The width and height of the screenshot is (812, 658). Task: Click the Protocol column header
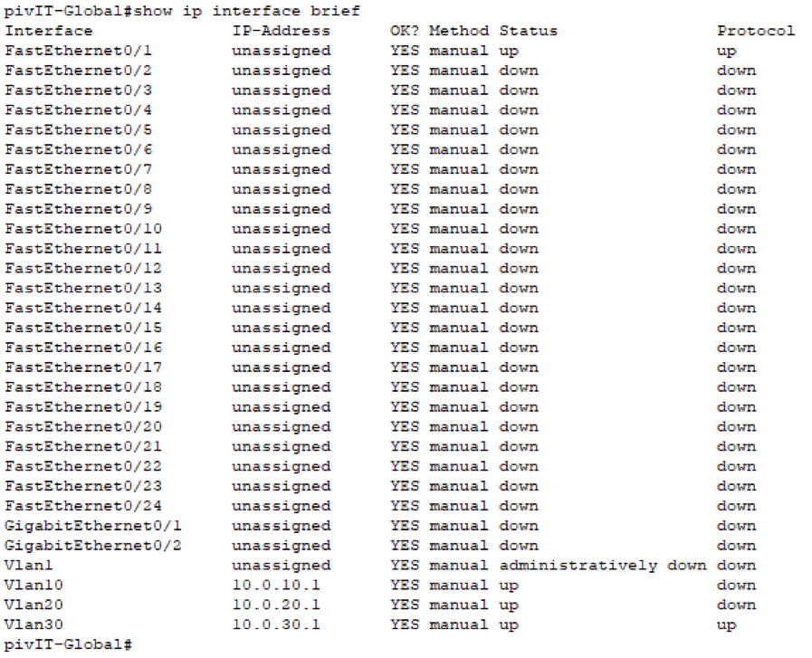pyautogui.click(x=755, y=31)
